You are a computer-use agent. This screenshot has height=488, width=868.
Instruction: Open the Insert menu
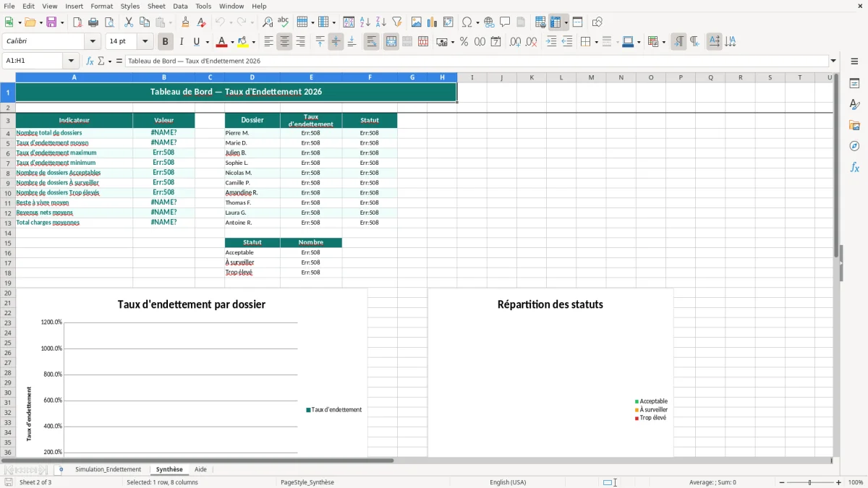coord(74,6)
